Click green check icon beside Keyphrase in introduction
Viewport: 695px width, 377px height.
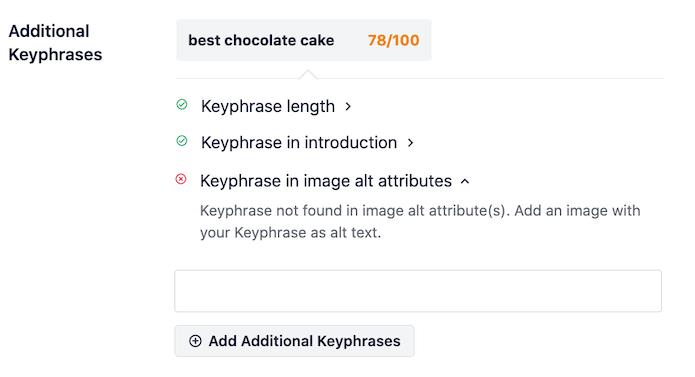pos(182,141)
